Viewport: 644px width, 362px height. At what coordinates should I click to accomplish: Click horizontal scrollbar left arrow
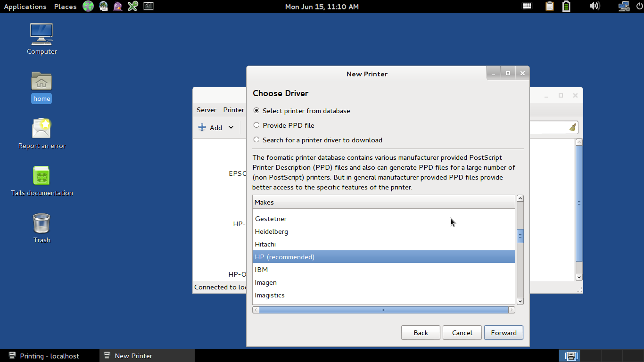tap(256, 310)
